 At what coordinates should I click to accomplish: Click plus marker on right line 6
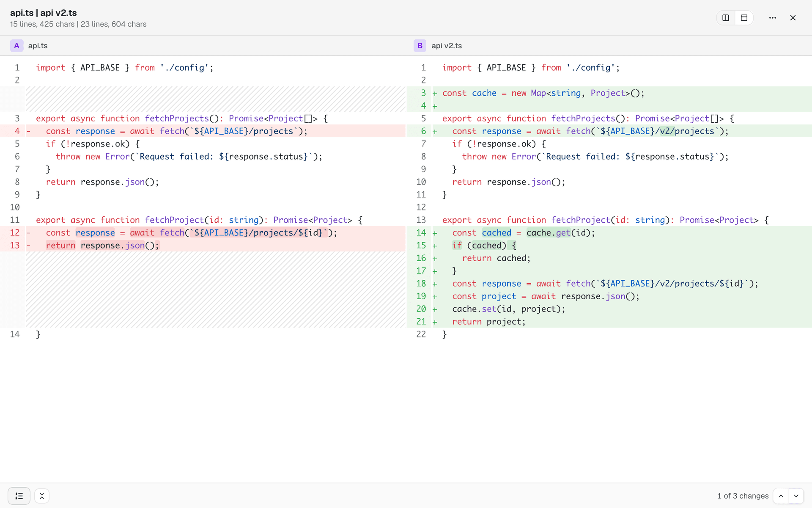click(x=435, y=131)
